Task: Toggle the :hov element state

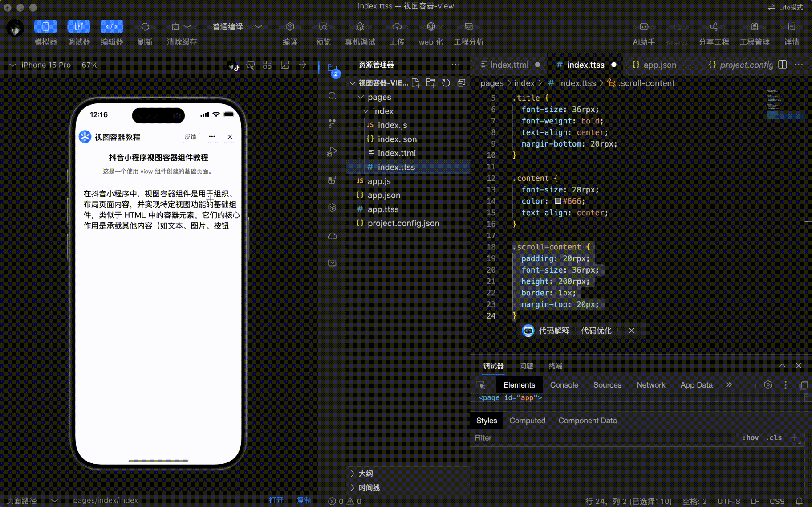Action: click(751, 438)
